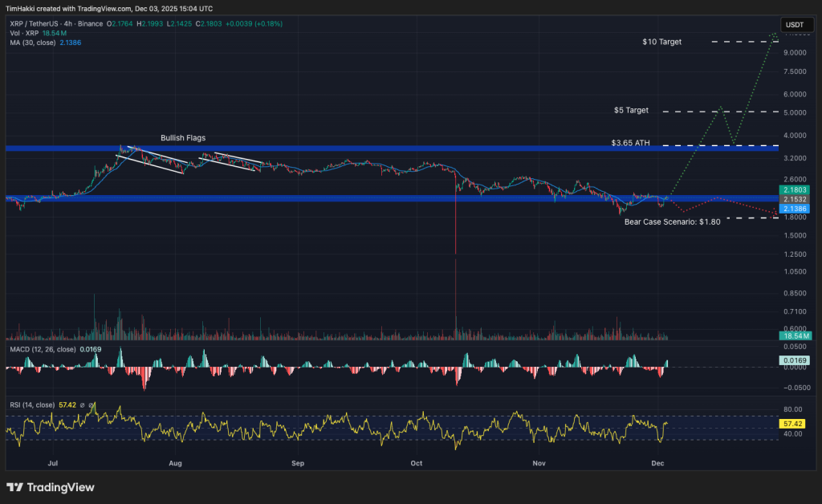Click the blue 2.1386 moving-average price tag
The width and height of the screenshot is (822, 504).
point(796,208)
